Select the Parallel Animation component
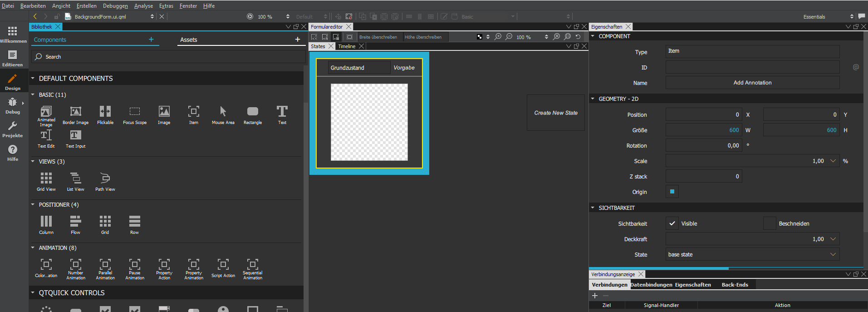This screenshot has width=868, height=312. [x=105, y=269]
